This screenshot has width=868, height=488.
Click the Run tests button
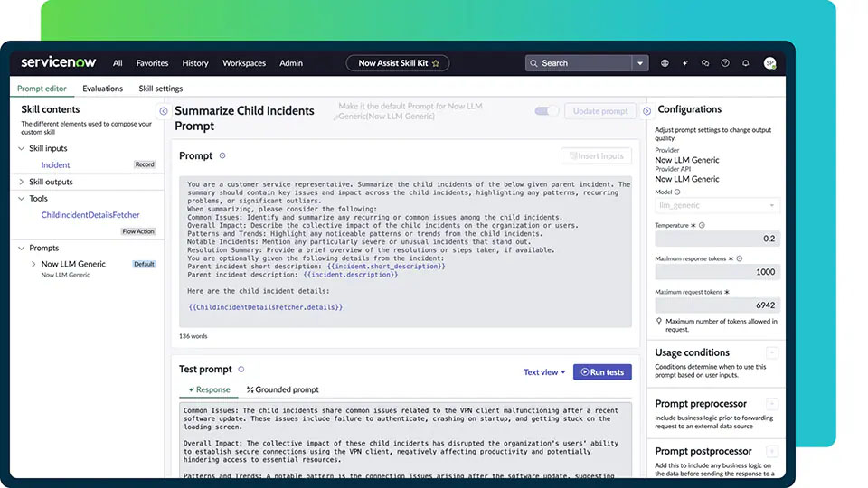tap(602, 371)
